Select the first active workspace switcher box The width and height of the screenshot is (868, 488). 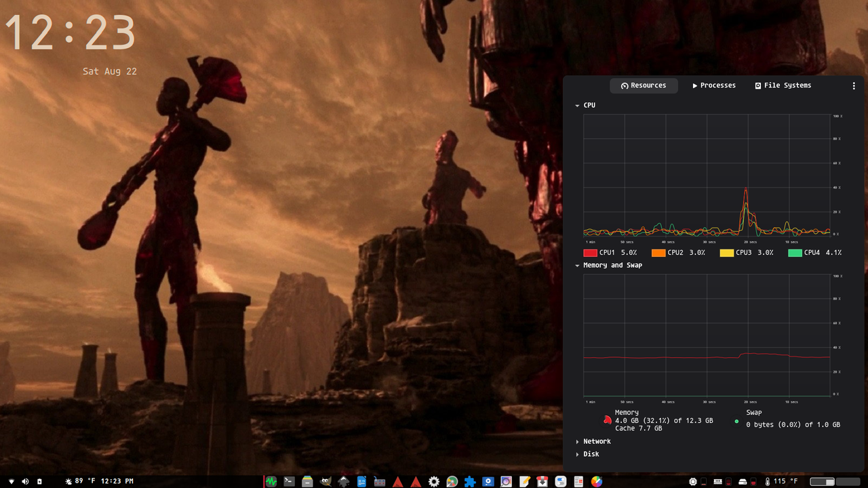(822, 481)
